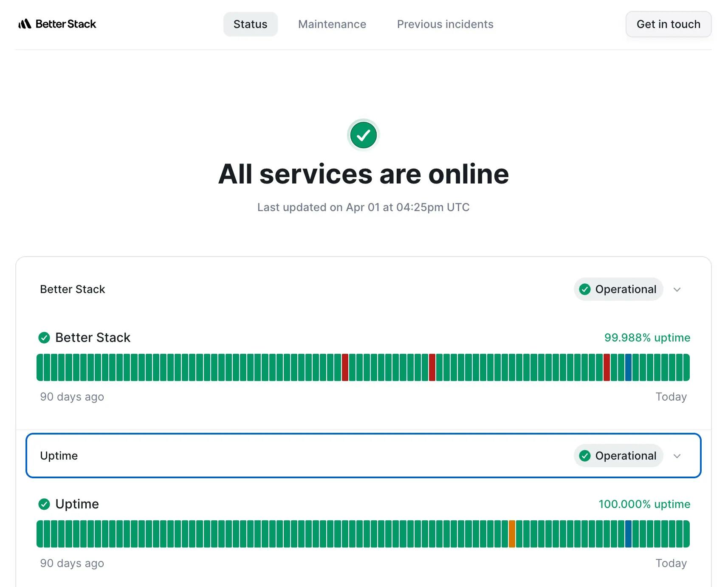Image resolution: width=728 pixels, height=587 pixels.
Task: Click the large green all-services checkmark icon
Action: click(363, 135)
